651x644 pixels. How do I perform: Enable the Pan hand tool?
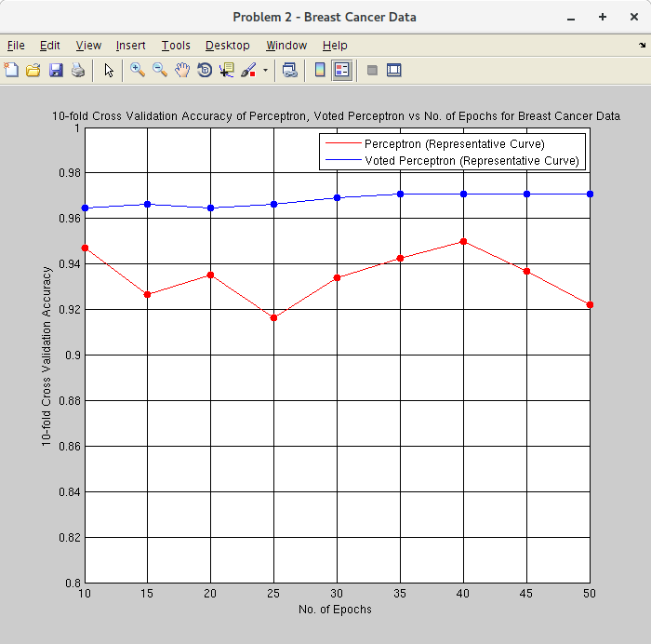(182, 70)
